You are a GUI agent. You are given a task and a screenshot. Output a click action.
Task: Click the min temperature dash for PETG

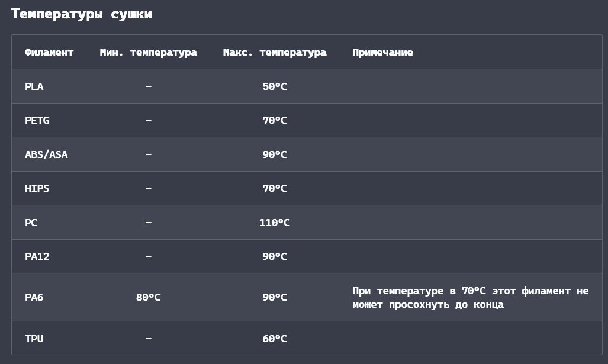point(149,120)
